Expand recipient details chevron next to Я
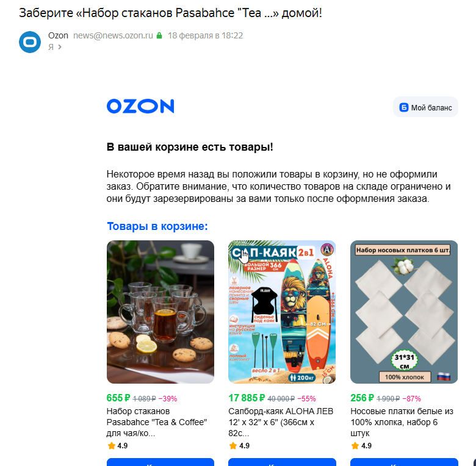Viewport: 476px width, 466px height. coord(60,47)
